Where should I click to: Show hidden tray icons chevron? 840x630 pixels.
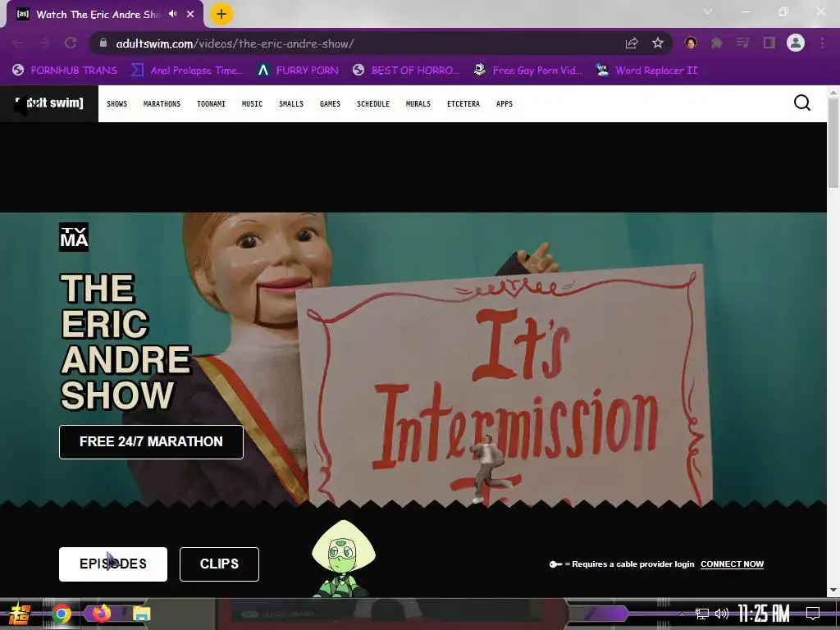coord(682,614)
